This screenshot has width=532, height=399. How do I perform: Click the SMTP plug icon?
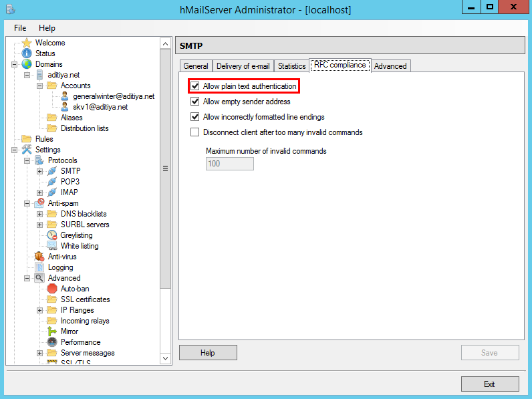point(52,171)
